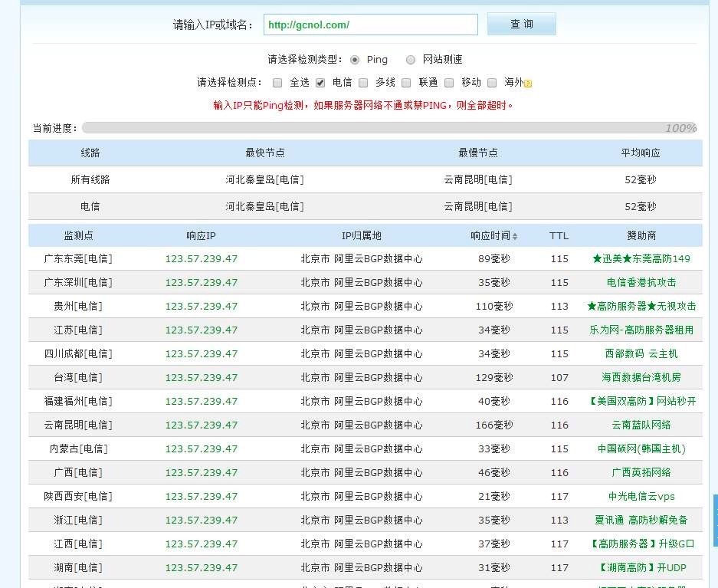Image resolution: width=718 pixels, height=588 pixels.
Task: Enable the 多线 checkbox
Action: click(363, 83)
